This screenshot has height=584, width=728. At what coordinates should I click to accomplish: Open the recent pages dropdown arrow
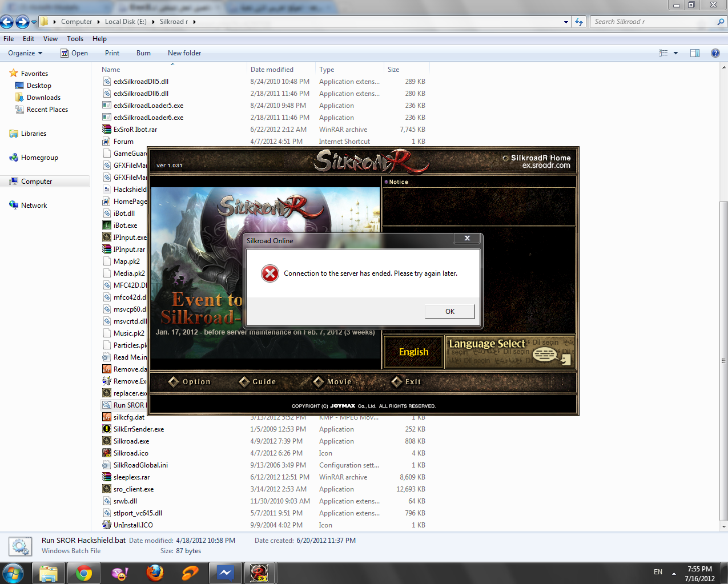pos(34,22)
